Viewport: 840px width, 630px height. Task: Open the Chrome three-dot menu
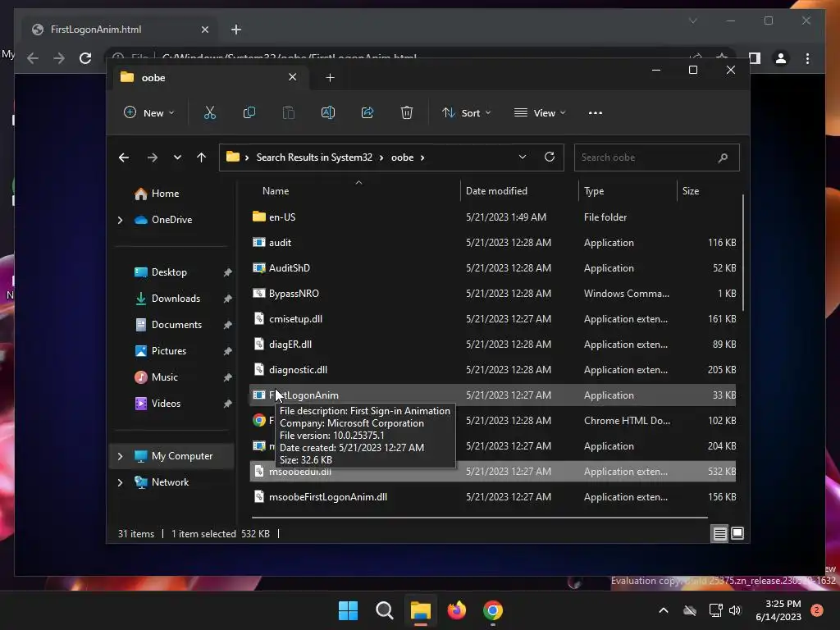(x=807, y=58)
